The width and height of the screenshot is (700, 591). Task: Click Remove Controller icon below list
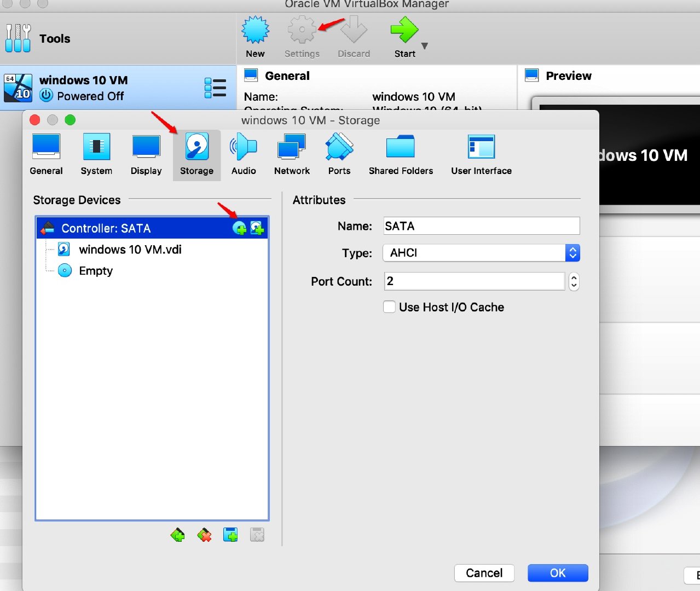(x=205, y=535)
